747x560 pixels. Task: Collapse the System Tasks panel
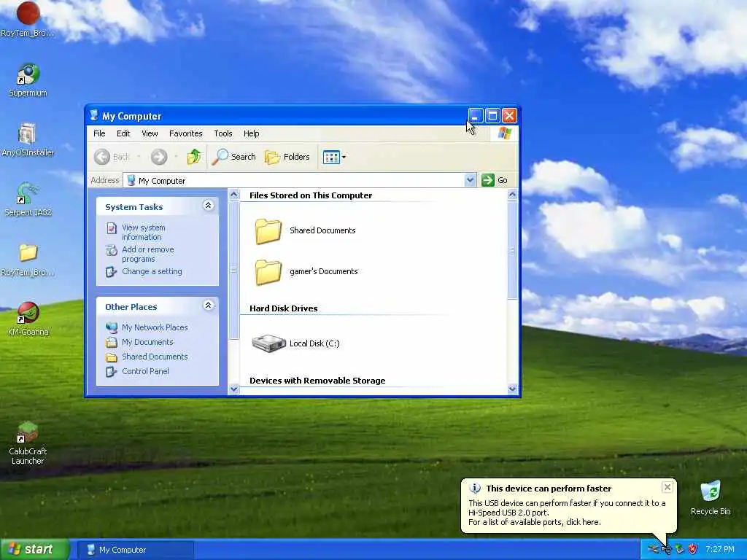(x=208, y=205)
